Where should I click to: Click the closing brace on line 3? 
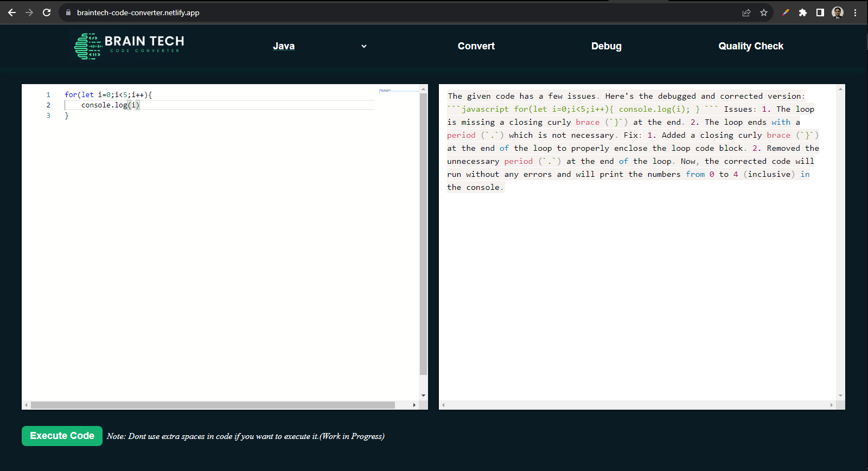pyautogui.click(x=67, y=116)
